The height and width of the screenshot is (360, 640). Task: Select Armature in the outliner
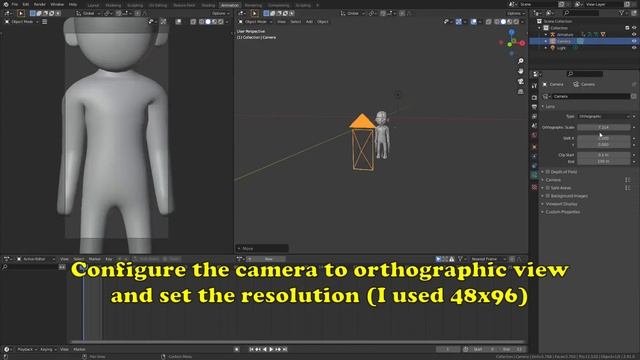565,35
